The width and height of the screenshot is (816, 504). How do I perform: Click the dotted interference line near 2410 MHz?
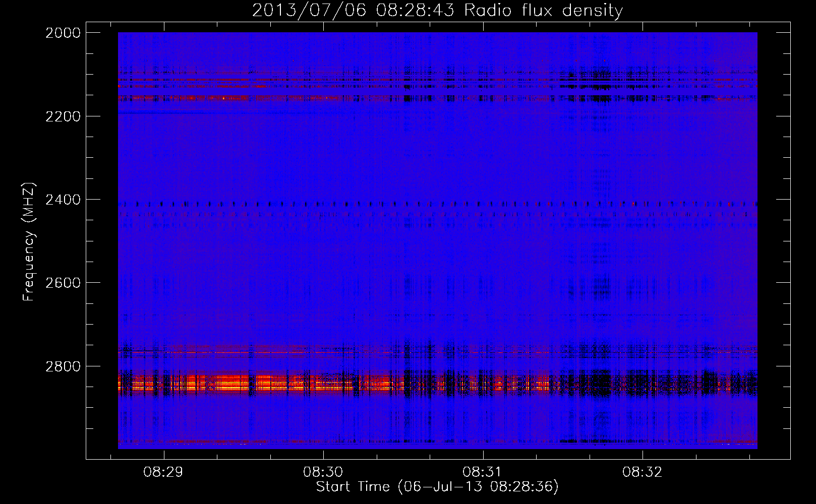[x=437, y=204]
